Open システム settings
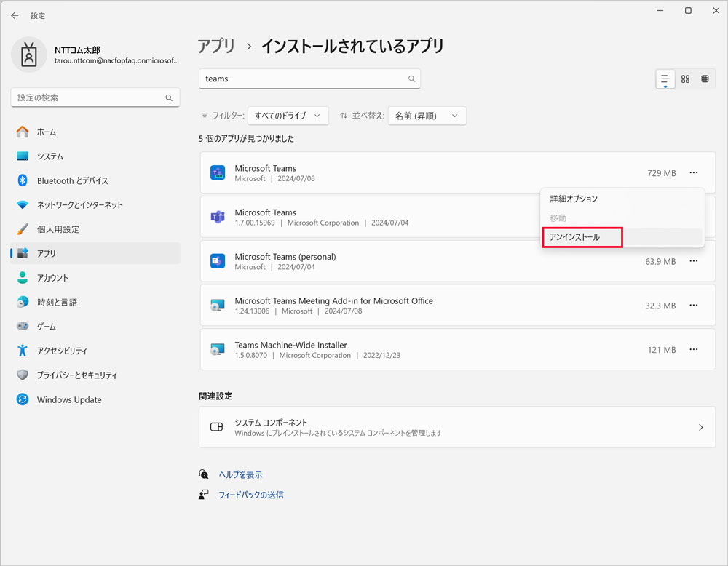Screen dimensions: 728x566 [x=95, y=156]
